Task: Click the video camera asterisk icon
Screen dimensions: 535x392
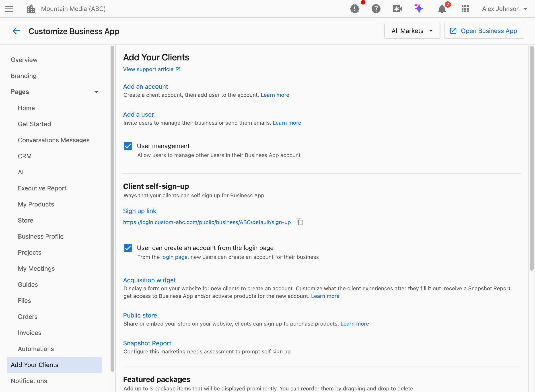Action: point(397,9)
